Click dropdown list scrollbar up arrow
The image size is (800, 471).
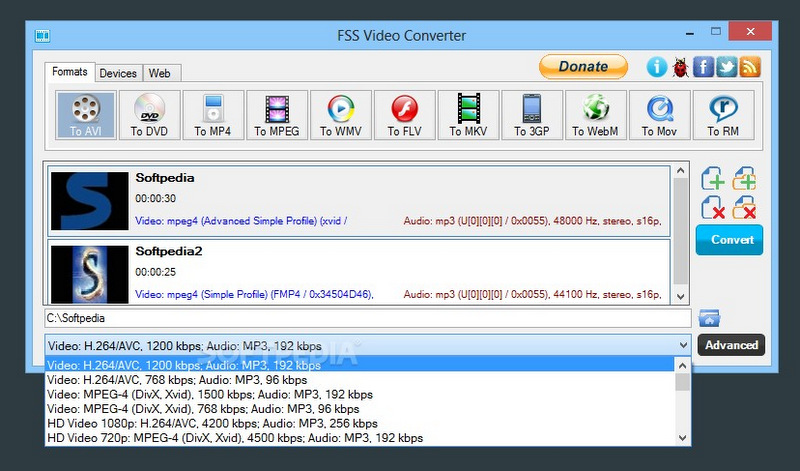pos(683,366)
